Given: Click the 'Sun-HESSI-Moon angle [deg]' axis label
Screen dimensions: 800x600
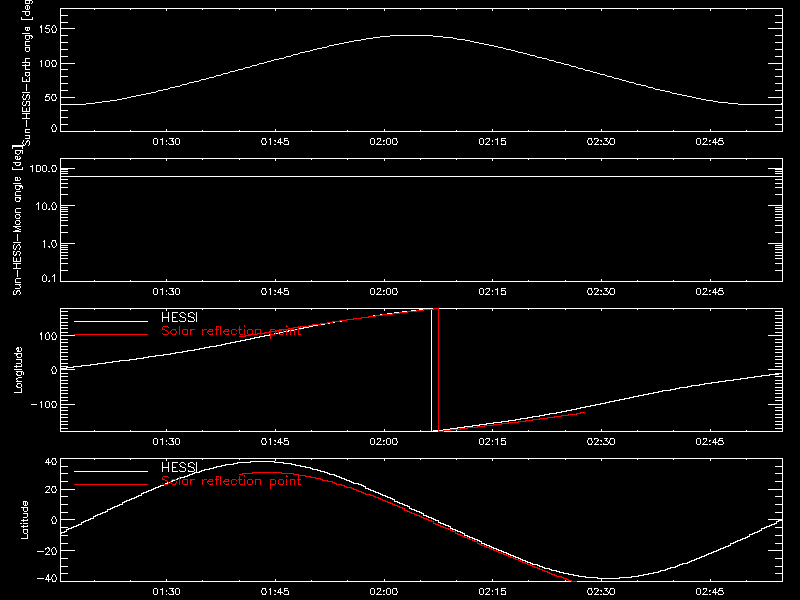Looking at the screenshot, I should click(x=17, y=220).
